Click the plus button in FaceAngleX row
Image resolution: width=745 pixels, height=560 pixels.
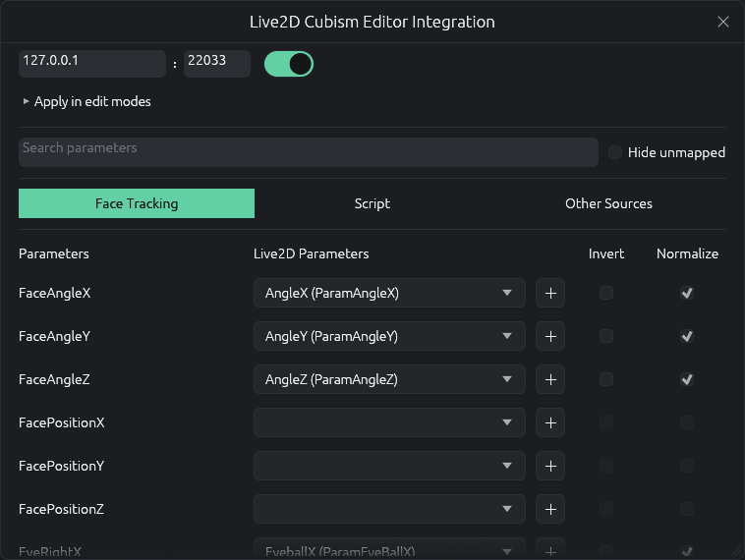550,293
